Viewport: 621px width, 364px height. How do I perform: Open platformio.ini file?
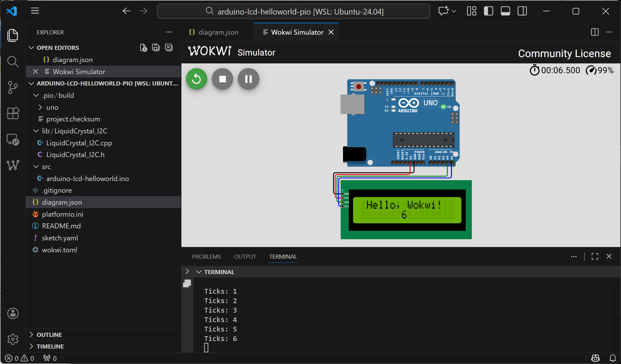[x=62, y=214]
